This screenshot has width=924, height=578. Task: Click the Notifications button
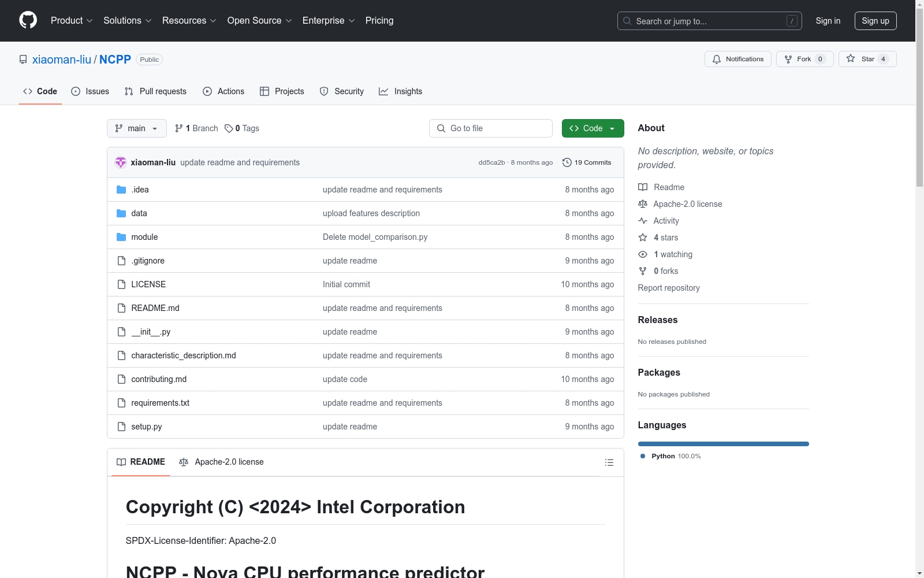(x=738, y=59)
